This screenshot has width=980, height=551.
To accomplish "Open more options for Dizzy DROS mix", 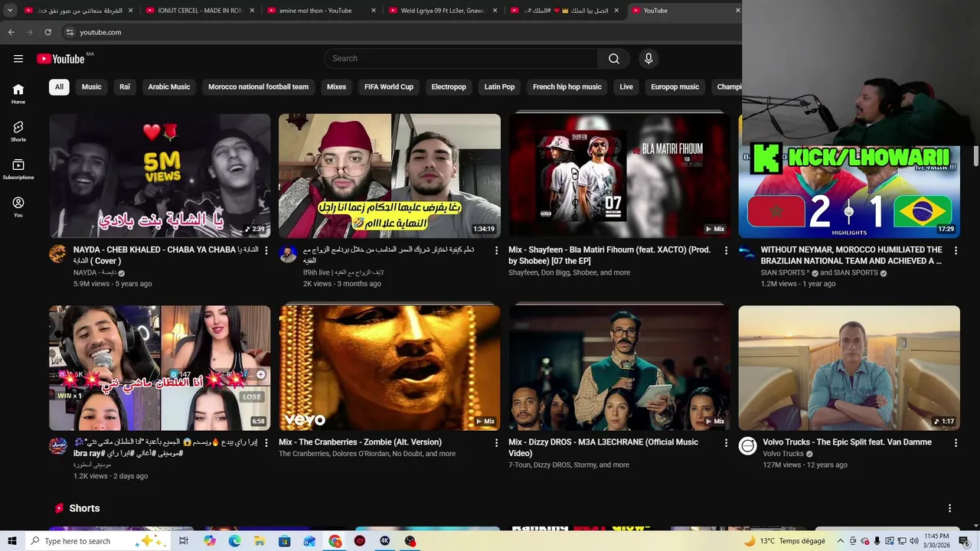I will tap(726, 442).
